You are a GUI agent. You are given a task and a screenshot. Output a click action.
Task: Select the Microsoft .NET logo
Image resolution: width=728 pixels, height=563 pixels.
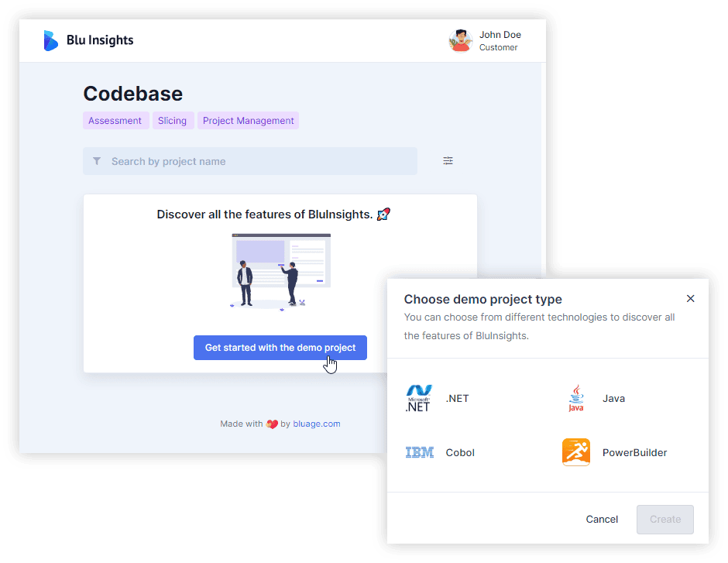[x=419, y=398]
